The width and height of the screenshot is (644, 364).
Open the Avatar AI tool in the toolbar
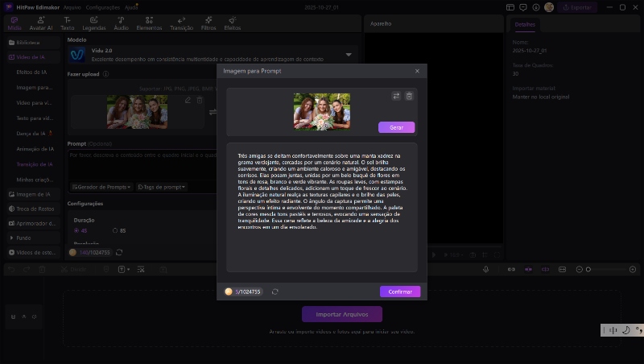39,23
